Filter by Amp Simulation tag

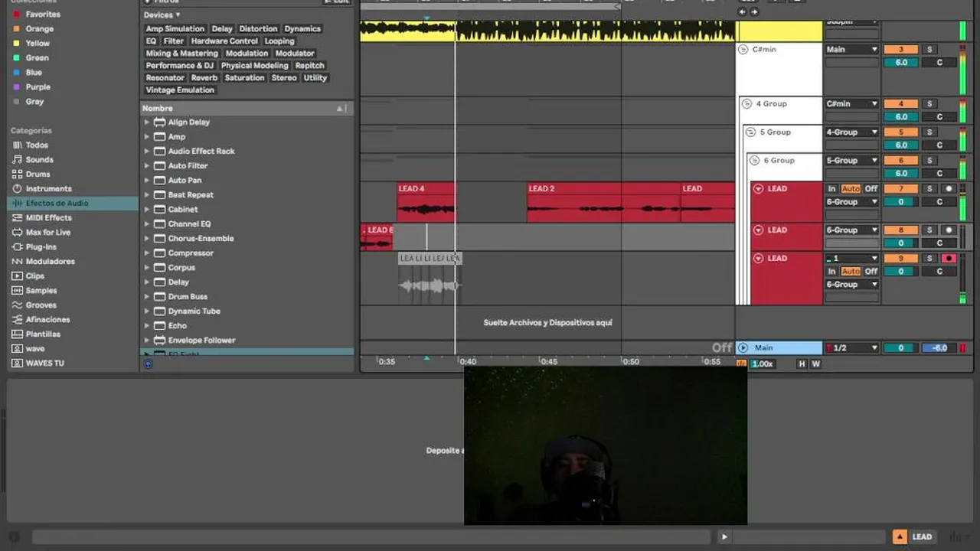(x=175, y=29)
